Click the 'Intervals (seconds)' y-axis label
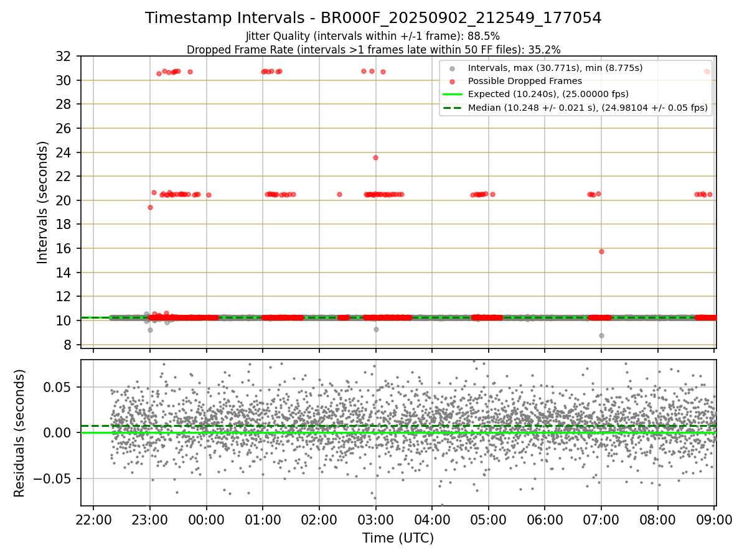Screen dimensions: 747x560 tap(42, 202)
